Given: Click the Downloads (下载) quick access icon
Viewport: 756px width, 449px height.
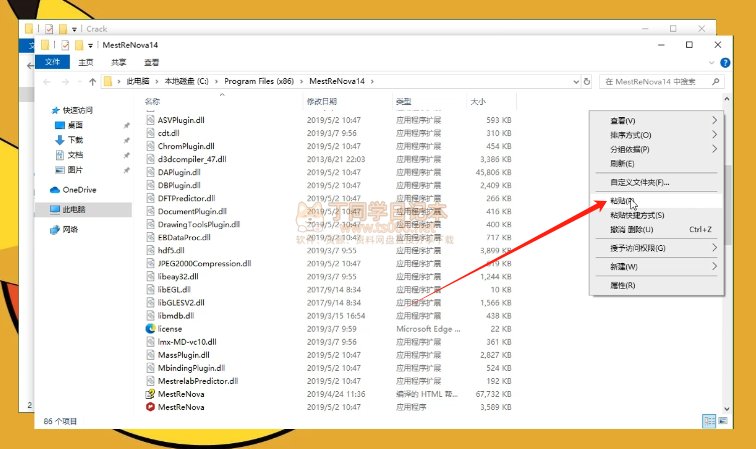Looking at the screenshot, I should coord(60,140).
